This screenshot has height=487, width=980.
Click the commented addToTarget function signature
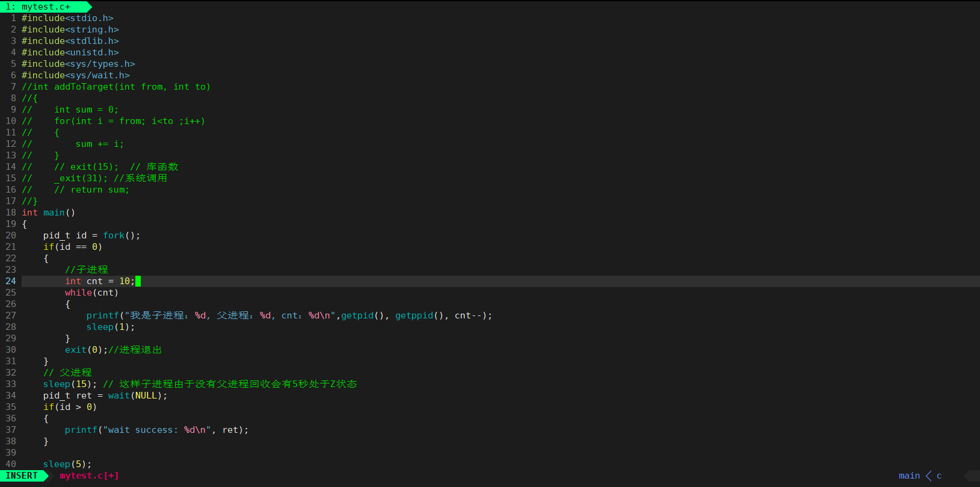pos(116,87)
